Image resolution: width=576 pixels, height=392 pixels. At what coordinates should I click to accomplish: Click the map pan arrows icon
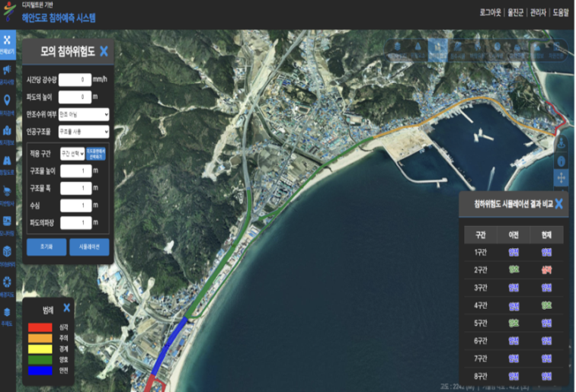(x=562, y=178)
